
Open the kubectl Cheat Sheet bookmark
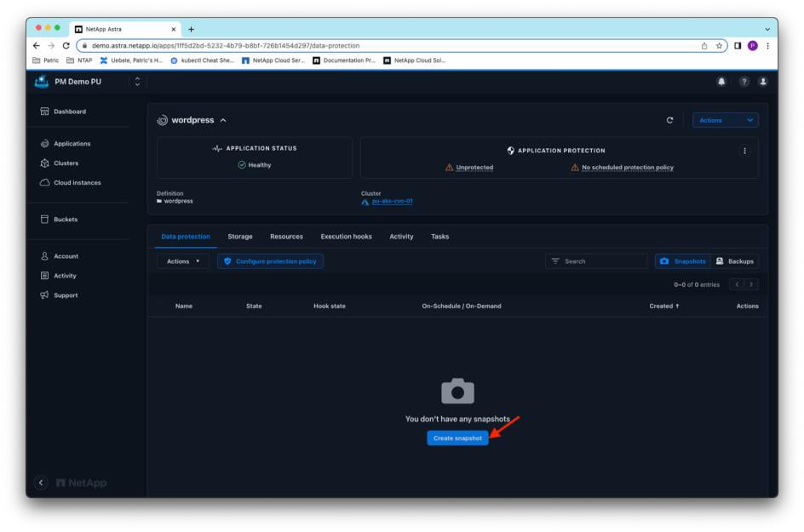pyautogui.click(x=202, y=60)
